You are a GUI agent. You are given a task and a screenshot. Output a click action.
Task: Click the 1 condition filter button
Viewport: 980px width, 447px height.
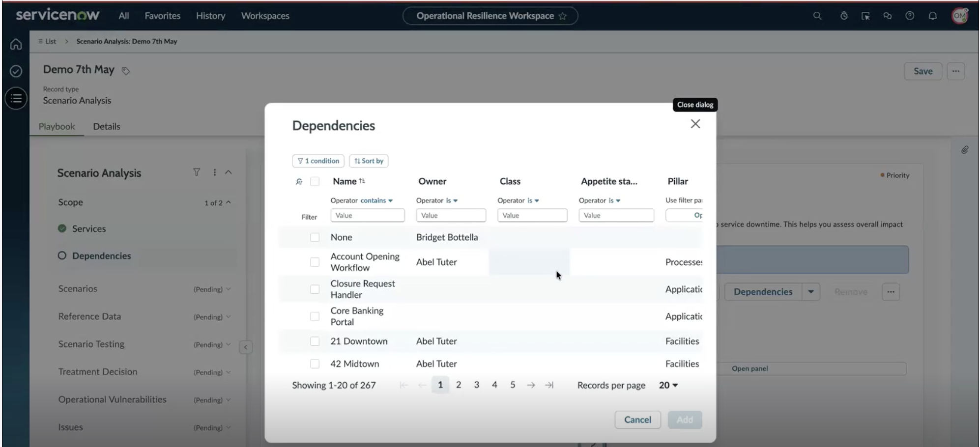[x=318, y=161]
